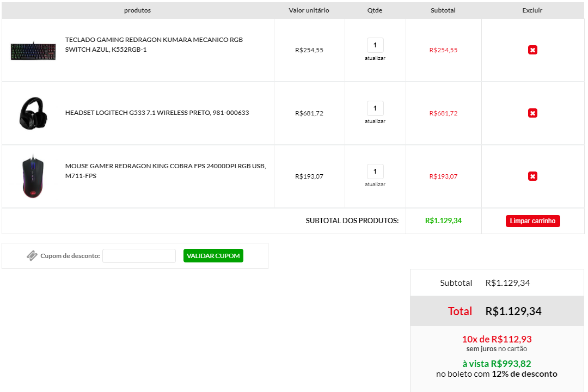Click red keyboard subtotal R$254,55
588x392 pixels.
click(443, 50)
